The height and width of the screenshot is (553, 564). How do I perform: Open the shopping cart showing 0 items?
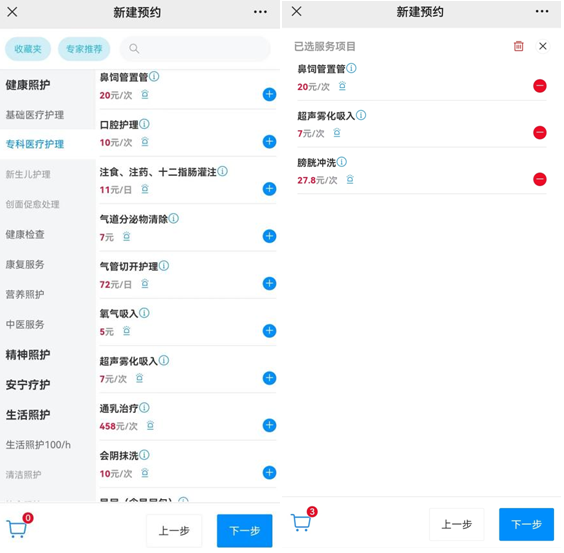pyautogui.click(x=18, y=527)
